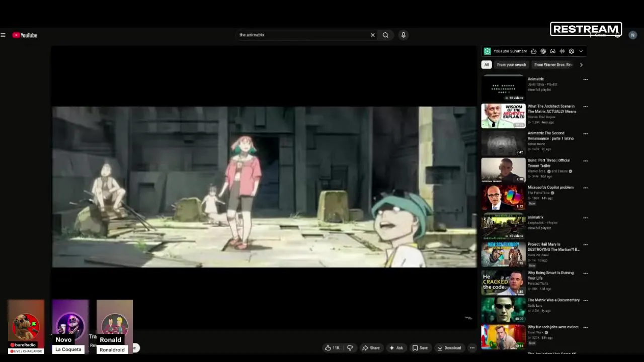This screenshot has height=362, width=644.
Task: Click the Dune Part Three trailer thumbnail
Action: (504, 170)
